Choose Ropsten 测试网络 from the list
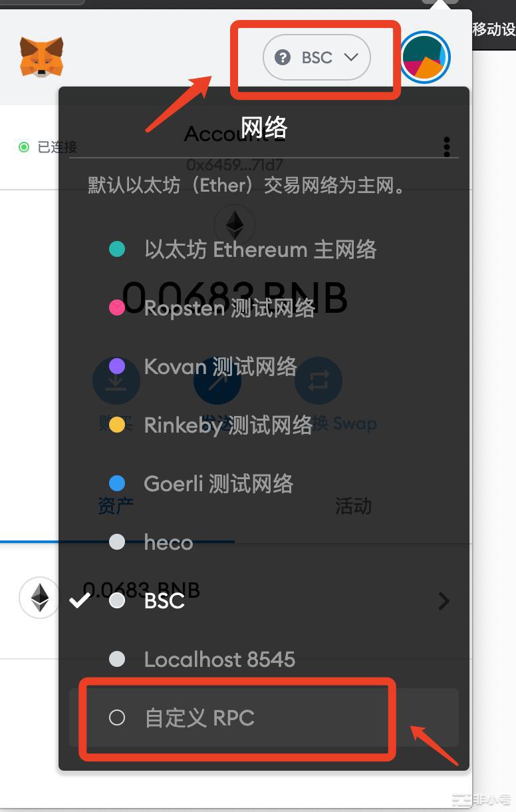This screenshot has height=812, width=516. point(229,308)
